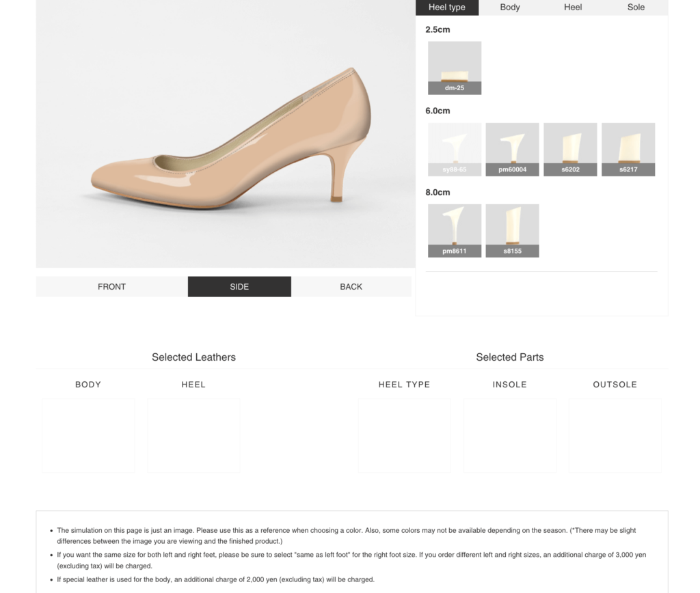Open the Sole tab
The image size is (700, 593).
636,8
